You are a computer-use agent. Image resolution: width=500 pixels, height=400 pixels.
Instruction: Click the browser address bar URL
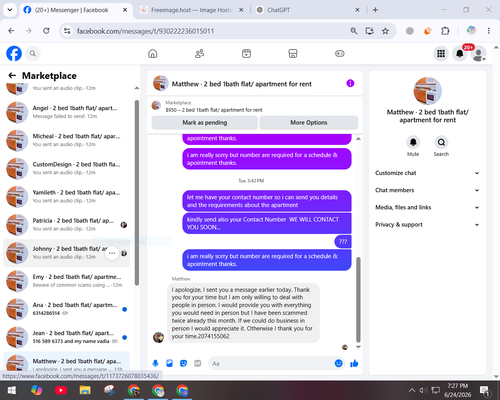(x=145, y=31)
